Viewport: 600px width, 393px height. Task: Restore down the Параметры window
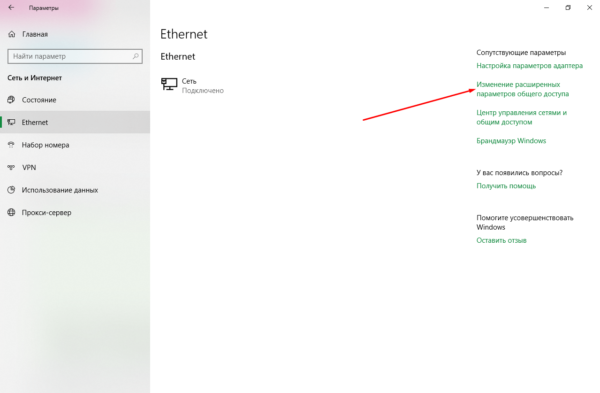[568, 8]
